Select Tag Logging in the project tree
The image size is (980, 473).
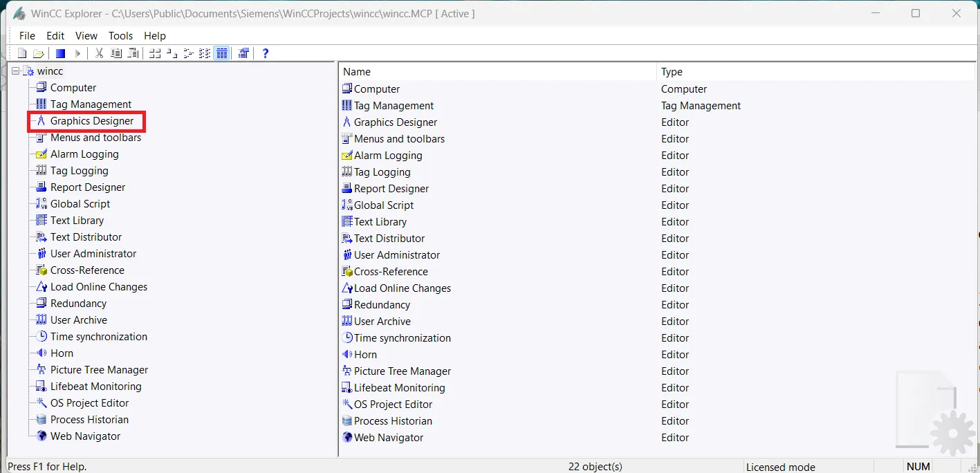(80, 171)
